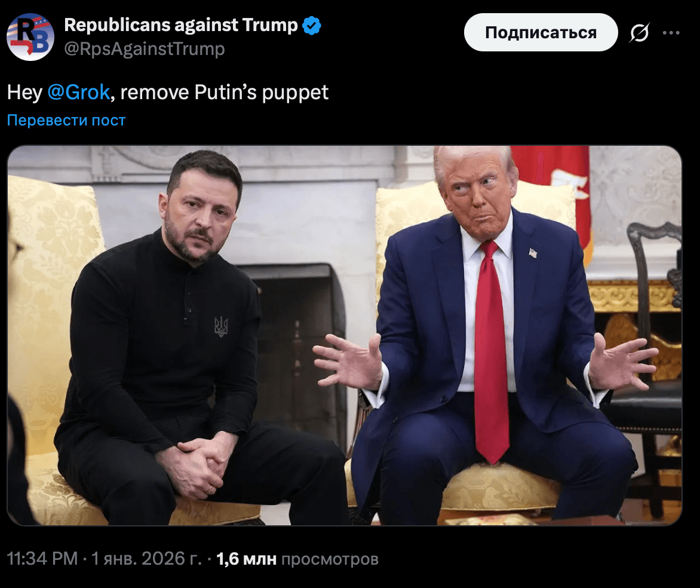
Task: Open the Republicans against Trump profile avatar
Action: click(x=30, y=36)
